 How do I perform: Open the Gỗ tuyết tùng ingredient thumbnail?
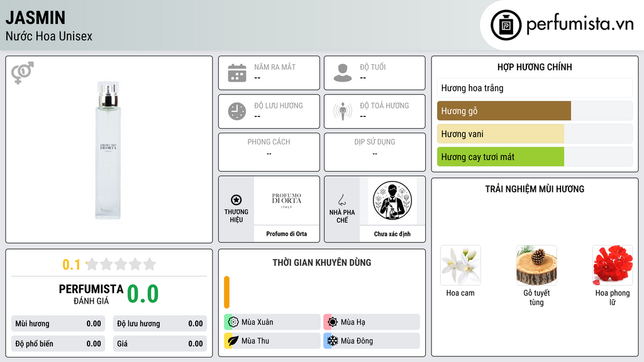pyautogui.click(x=536, y=265)
